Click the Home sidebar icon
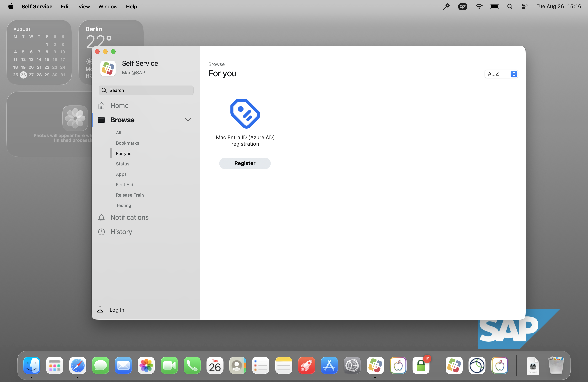The width and height of the screenshot is (588, 382). (x=101, y=106)
